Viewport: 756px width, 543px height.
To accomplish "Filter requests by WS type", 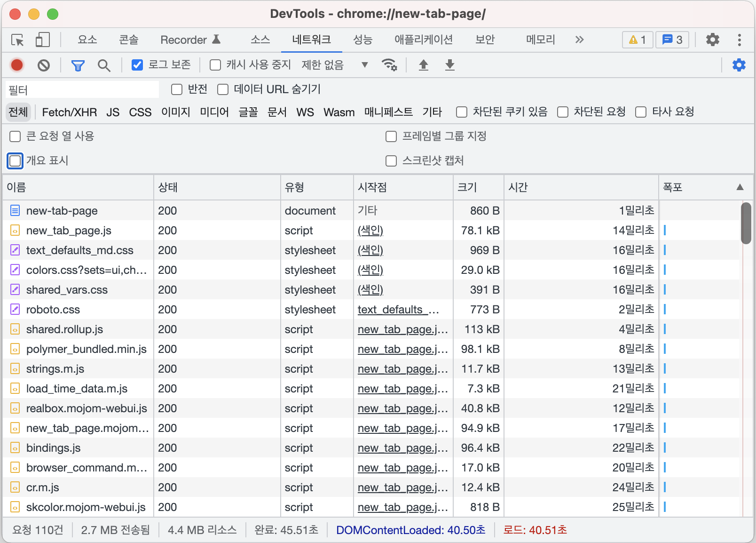I will pyautogui.click(x=305, y=112).
